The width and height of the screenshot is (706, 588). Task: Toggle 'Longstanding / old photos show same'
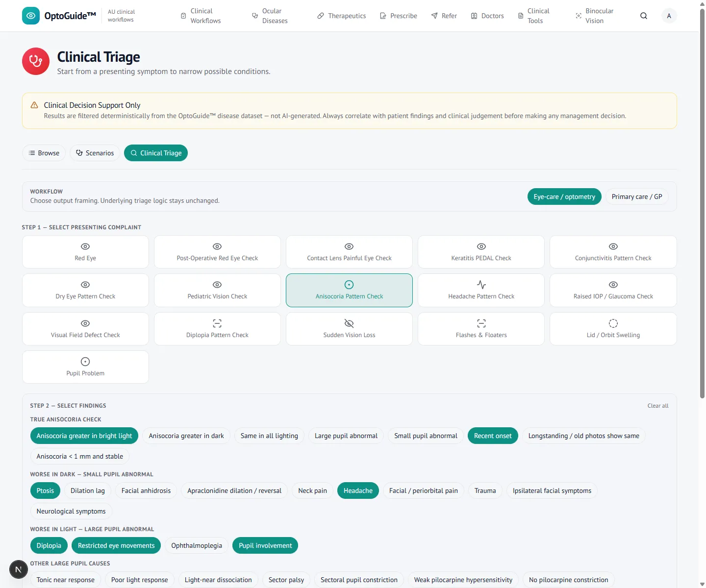tap(583, 436)
